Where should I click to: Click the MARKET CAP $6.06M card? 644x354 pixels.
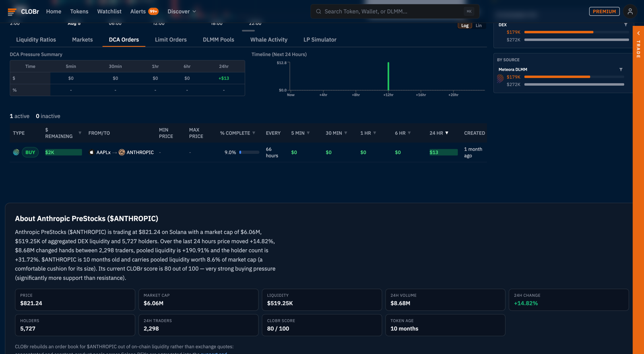click(x=198, y=300)
